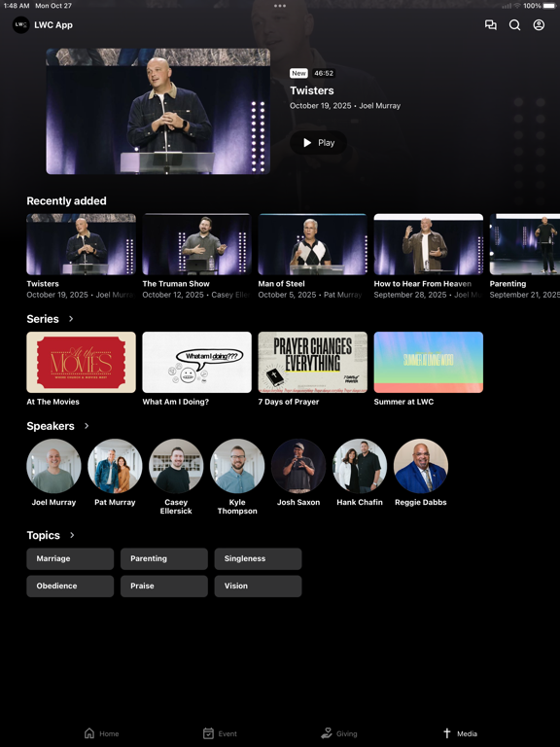Open the featured Twisters video thumbnail
This screenshot has width=560, height=747.
point(158,111)
